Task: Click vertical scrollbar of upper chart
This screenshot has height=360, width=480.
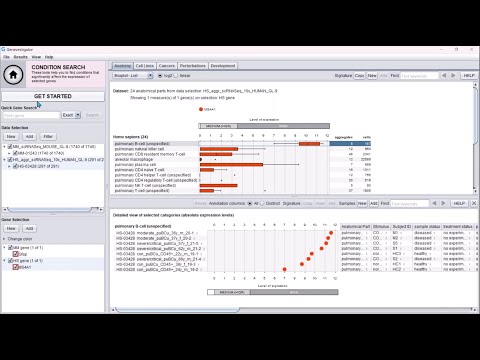Action: click(475, 115)
